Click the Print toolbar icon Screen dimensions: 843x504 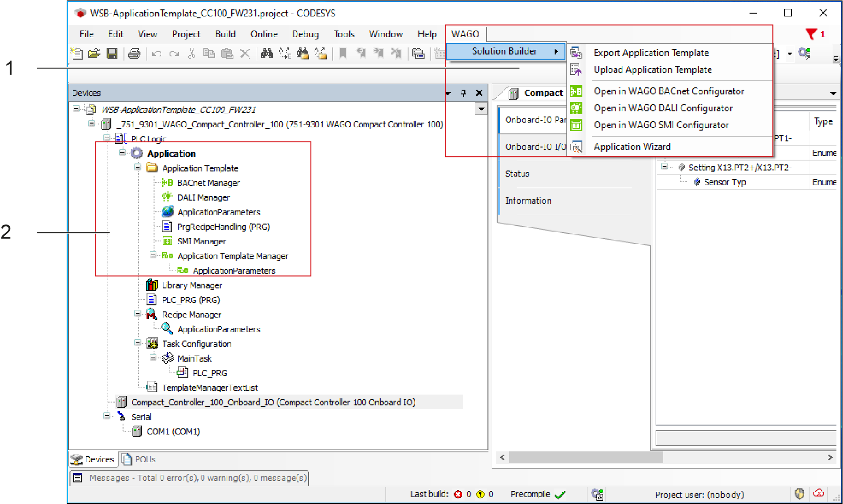click(x=134, y=54)
